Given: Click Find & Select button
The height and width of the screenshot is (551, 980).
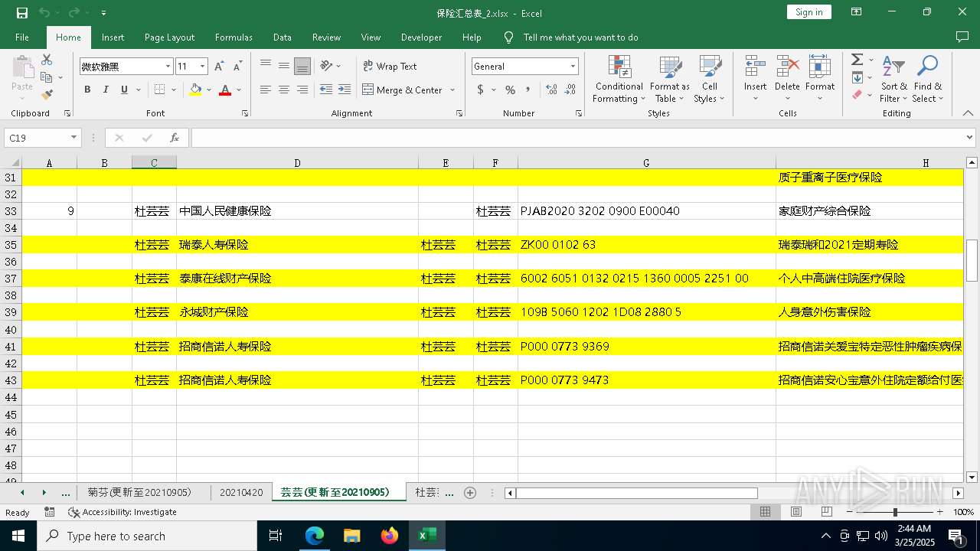Looking at the screenshot, I should pos(927,80).
